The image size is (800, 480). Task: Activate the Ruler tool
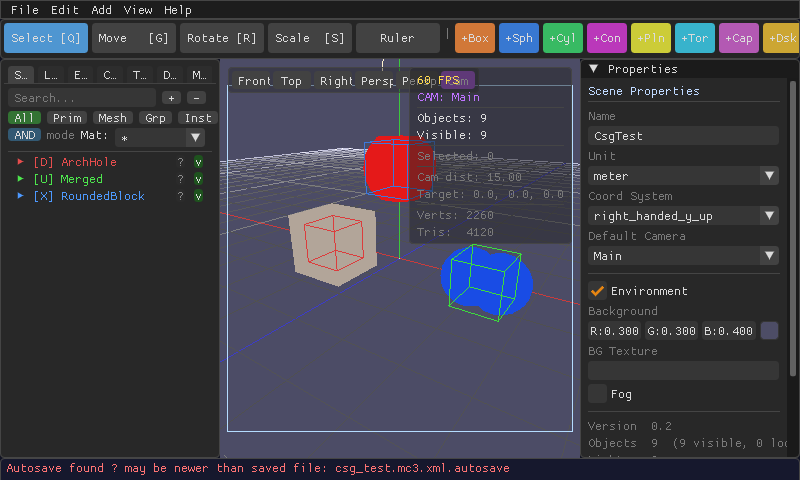point(397,38)
